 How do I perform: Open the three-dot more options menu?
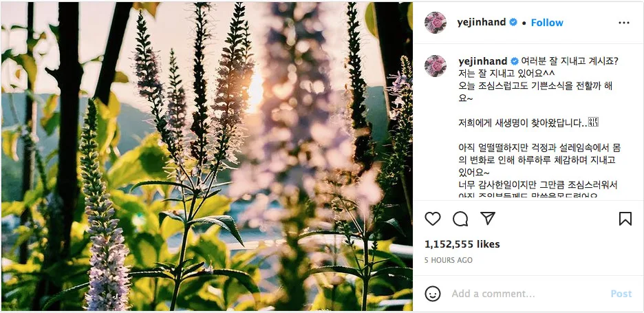[x=623, y=23]
